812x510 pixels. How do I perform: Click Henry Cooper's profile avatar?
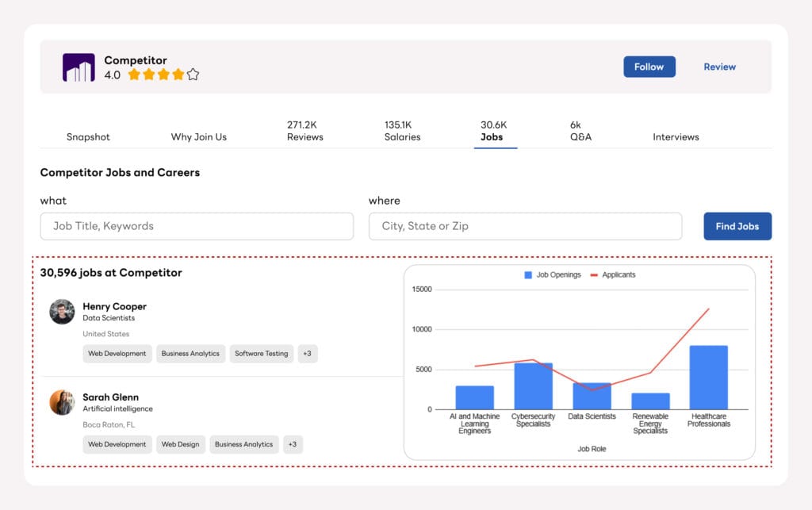coord(62,311)
